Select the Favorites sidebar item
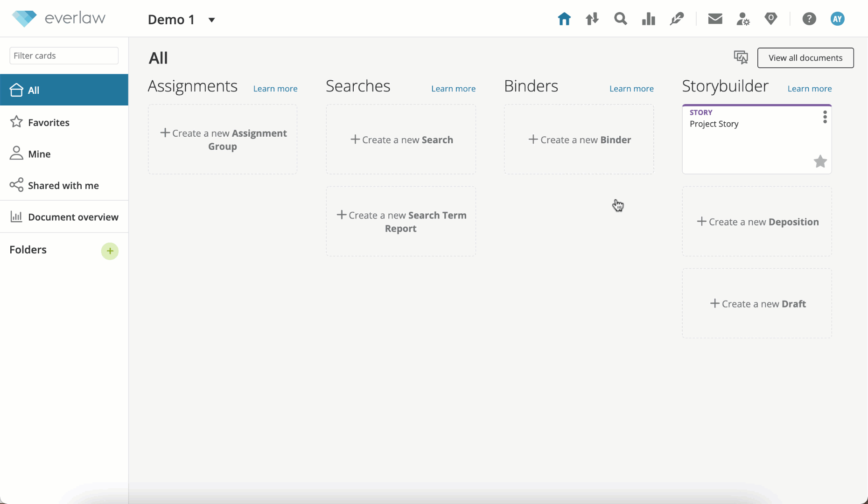The height and width of the screenshot is (504, 868). point(64,122)
